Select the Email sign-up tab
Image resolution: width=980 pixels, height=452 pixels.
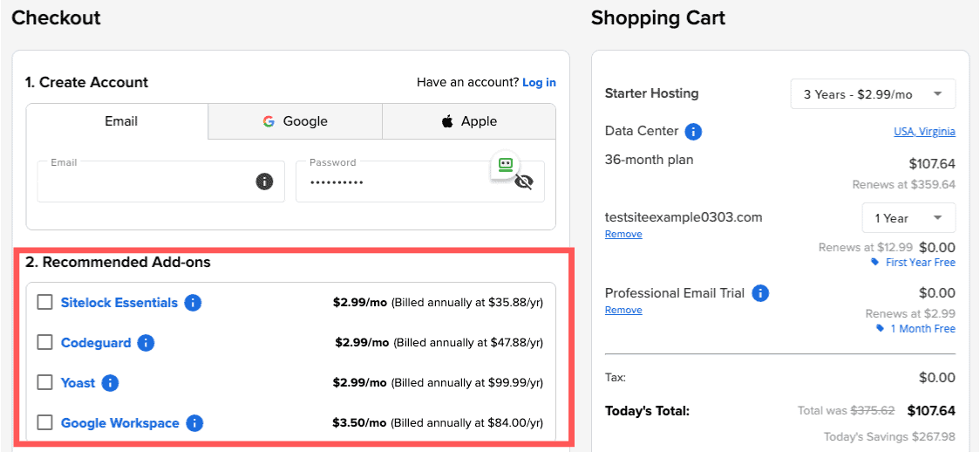point(117,121)
